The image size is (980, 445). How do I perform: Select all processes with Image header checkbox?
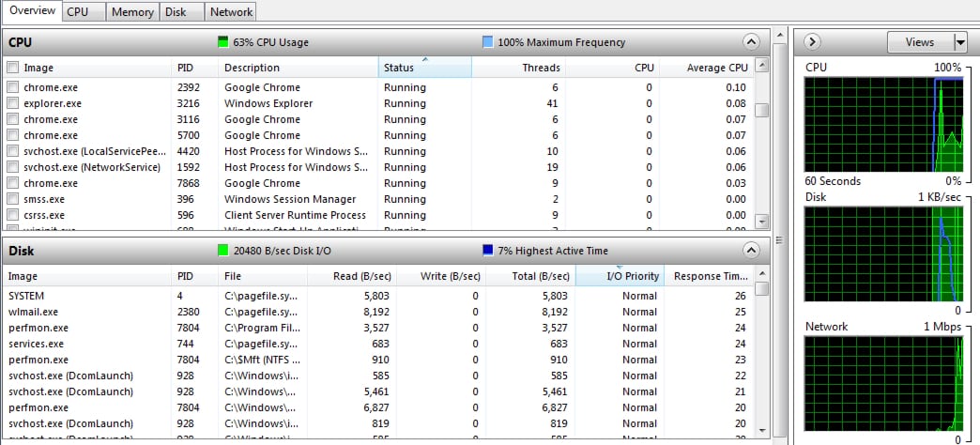[x=13, y=68]
